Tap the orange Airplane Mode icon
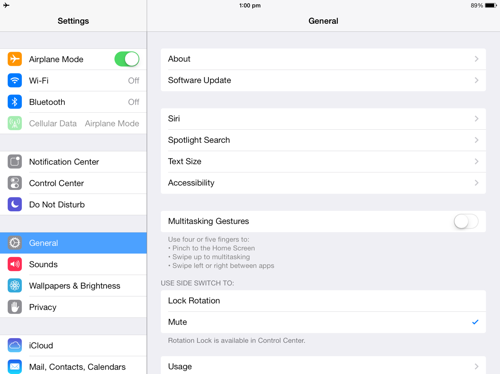Image resolution: width=500 pixels, height=374 pixels. (15, 59)
